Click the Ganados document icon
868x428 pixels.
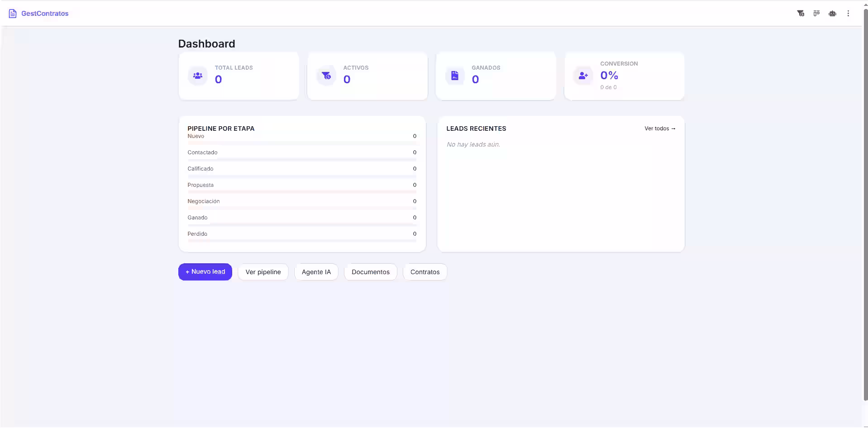[455, 76]
